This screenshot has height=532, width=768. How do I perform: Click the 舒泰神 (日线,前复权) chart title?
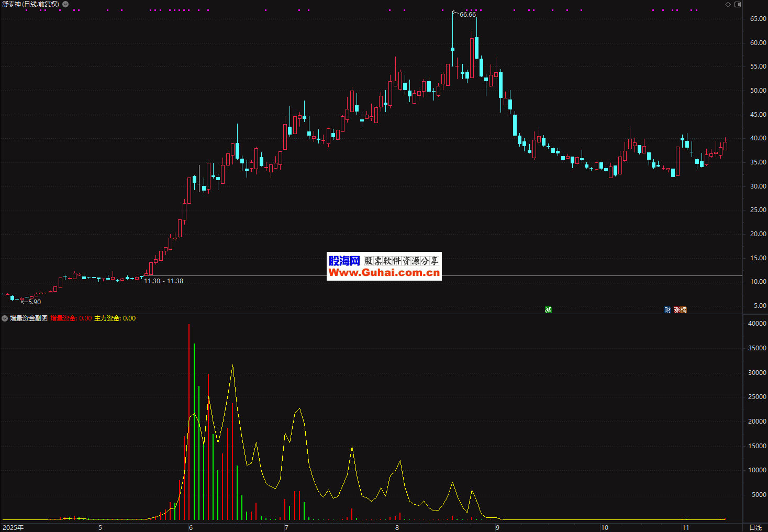tap(31, 4)
